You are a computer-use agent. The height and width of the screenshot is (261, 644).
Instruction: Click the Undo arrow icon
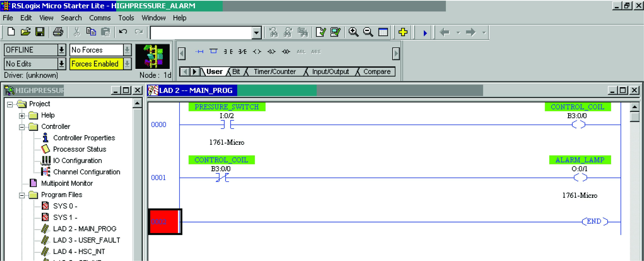[x=123, y=32]
